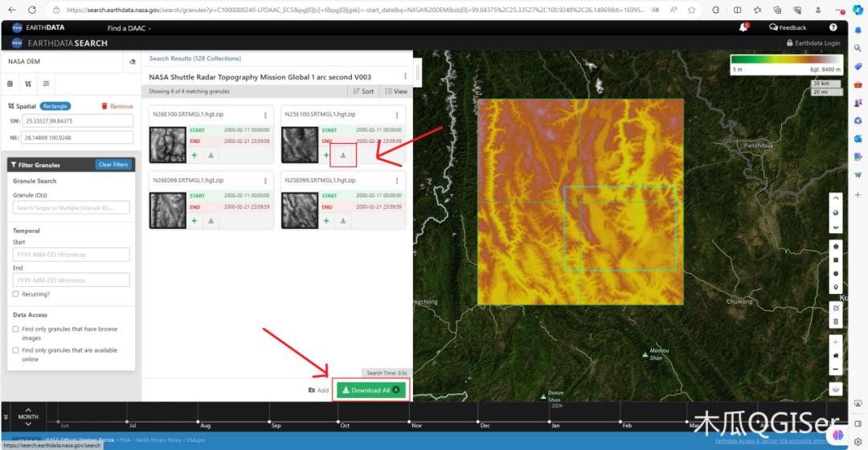Open the spatial crop filter icon
The image size is (868, 450).
28,84
